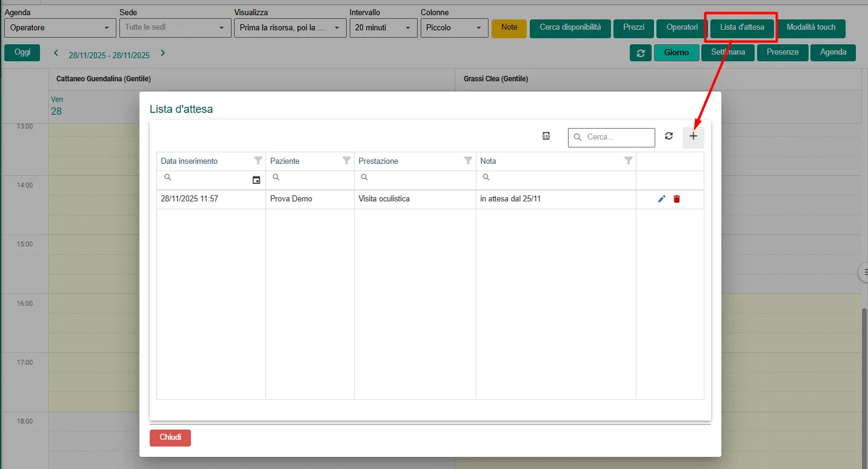Click the Prestazione column filter funnel icon
Image resolution: width=868 pixels, height=469 pixels.
468,161
